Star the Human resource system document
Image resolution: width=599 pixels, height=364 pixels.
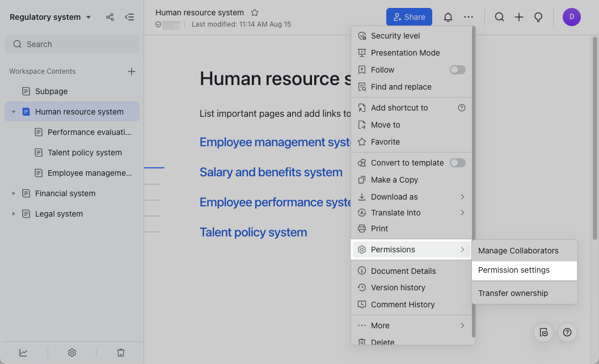pyautogui.click(x=255, y=12)
